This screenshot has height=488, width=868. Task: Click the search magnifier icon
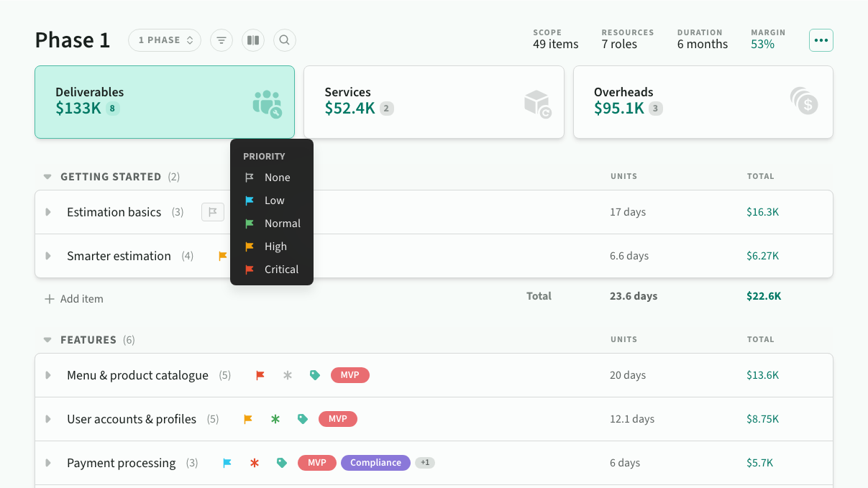pos(285,40)
